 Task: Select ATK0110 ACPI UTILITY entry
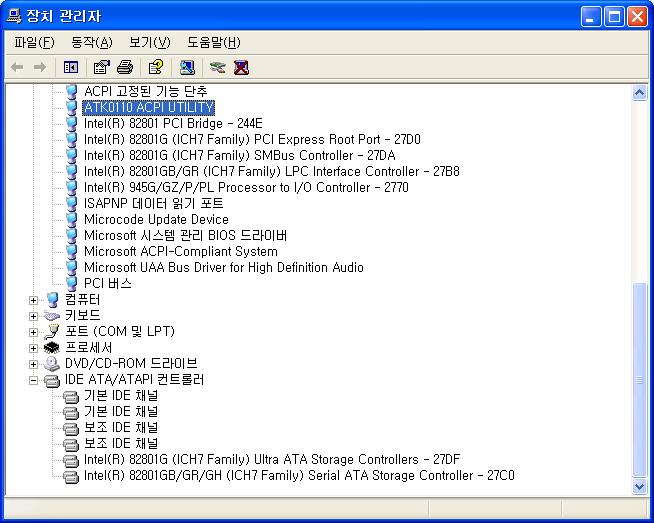coord(148,107)
